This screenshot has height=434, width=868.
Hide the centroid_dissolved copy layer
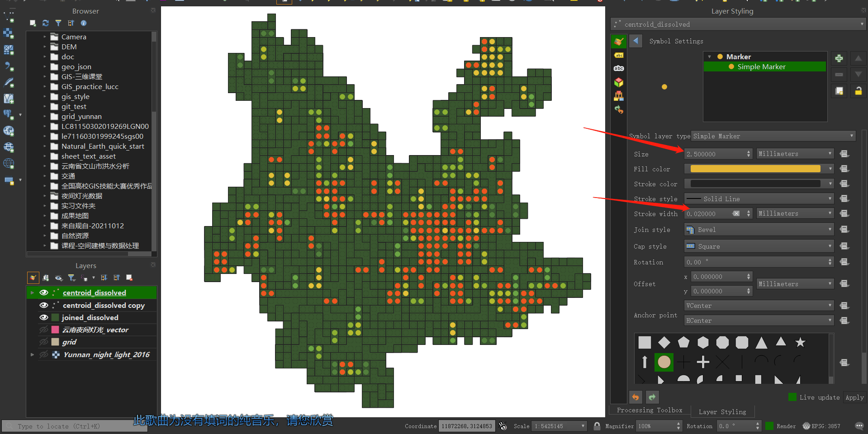43,305
